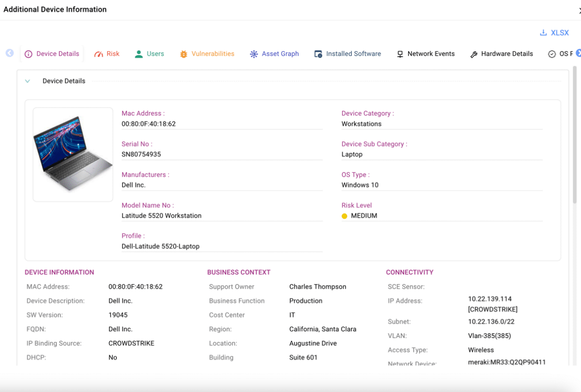
Task: Collapse the Device Details section chevron
Action: click(28, 81)
